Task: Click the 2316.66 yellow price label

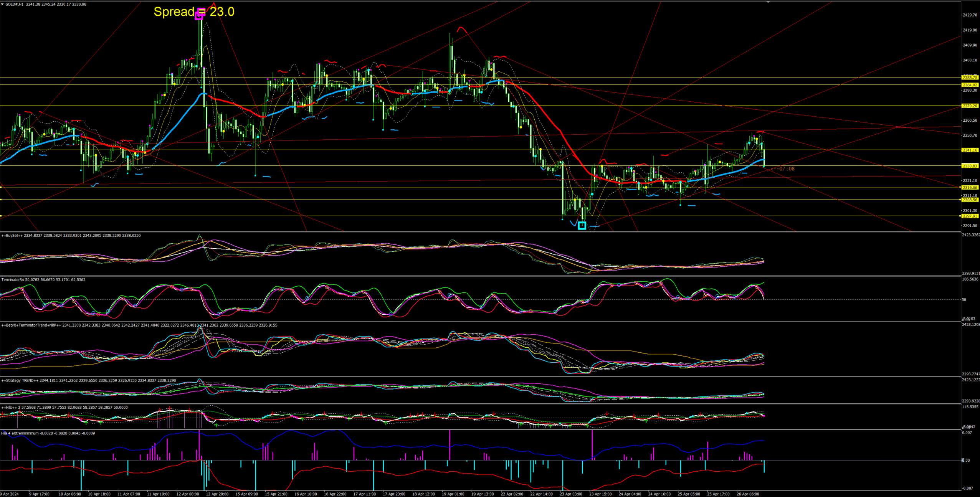Action: 970,188
